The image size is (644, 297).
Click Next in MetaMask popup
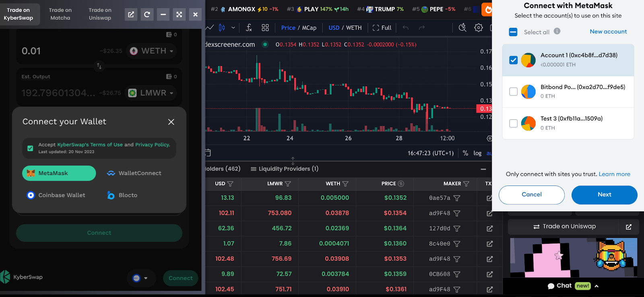click(x=604, y=195)
